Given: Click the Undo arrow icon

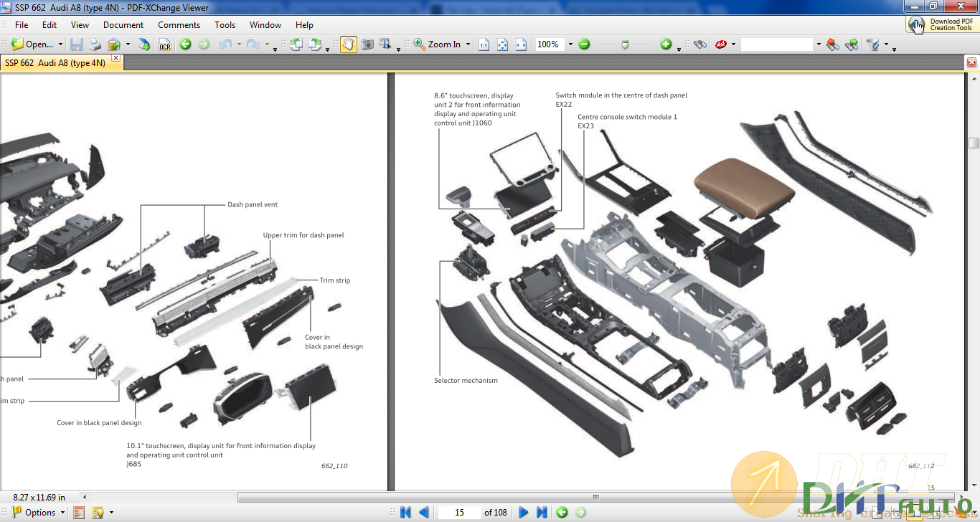Looking at the screenshot, I should (225, 44).
